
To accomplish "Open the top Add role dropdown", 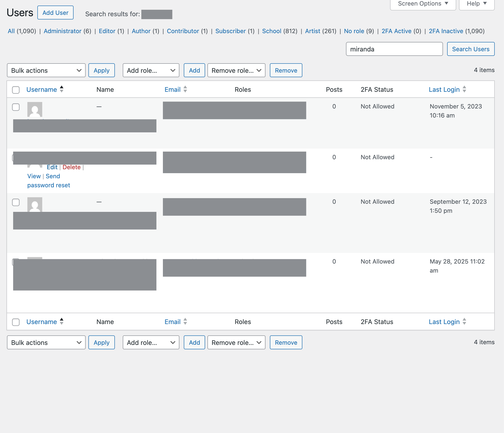I will [x=151, y=70].
